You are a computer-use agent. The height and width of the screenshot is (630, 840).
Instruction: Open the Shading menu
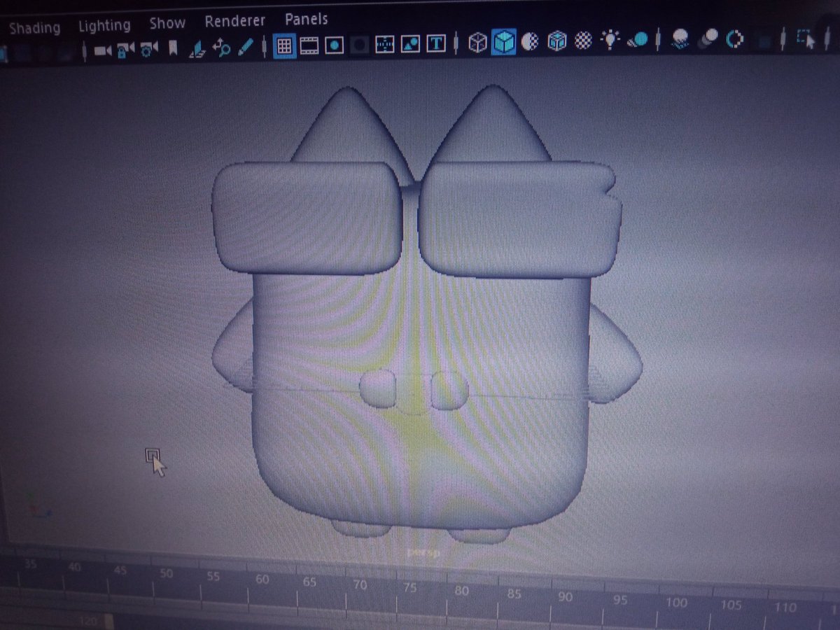[x=34, y=28]
